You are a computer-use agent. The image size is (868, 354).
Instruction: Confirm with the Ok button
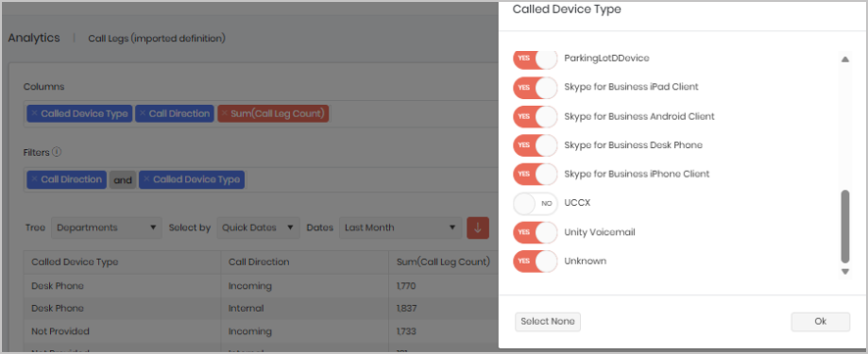click(820, 322)
